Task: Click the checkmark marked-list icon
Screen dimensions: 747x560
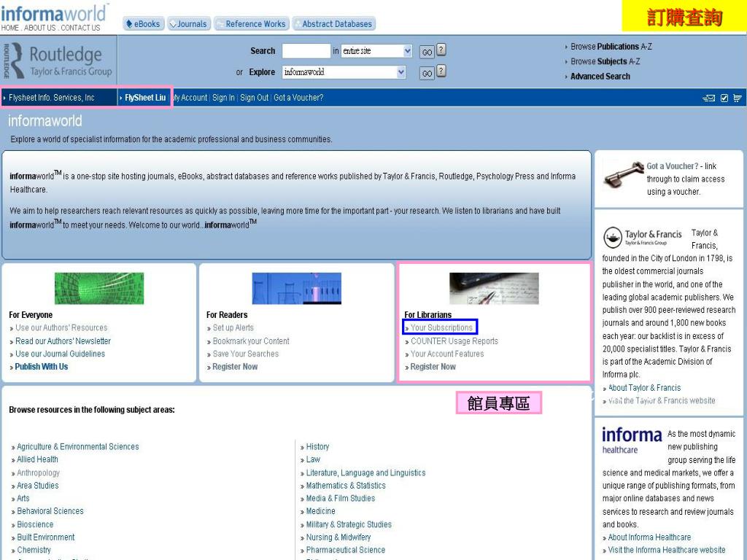Action: (724, 98)
